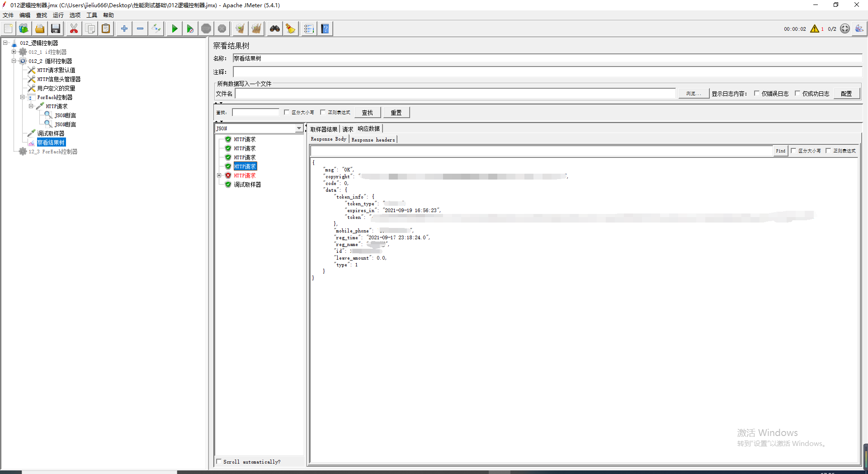Collapse the ForEach控制器 node
Screen dimensions: 868x474
22,97
